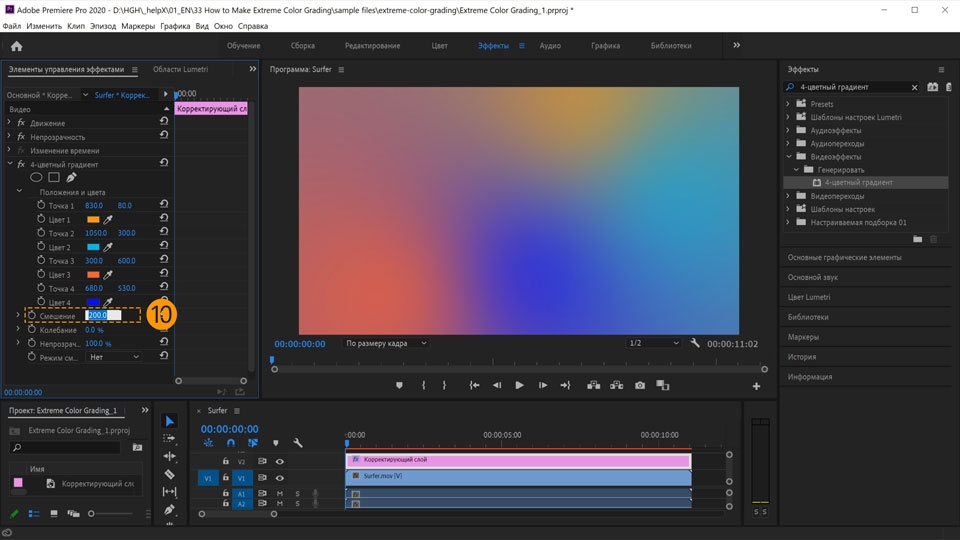Open timeline wrench display settings
Viewport: 960px width, 540px height.
pyautogui.click(x=297, y=443)
